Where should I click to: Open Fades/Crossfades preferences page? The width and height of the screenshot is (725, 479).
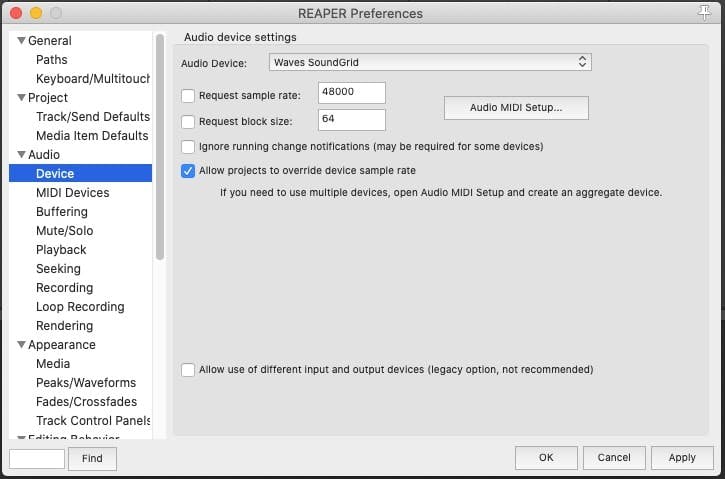86,401
